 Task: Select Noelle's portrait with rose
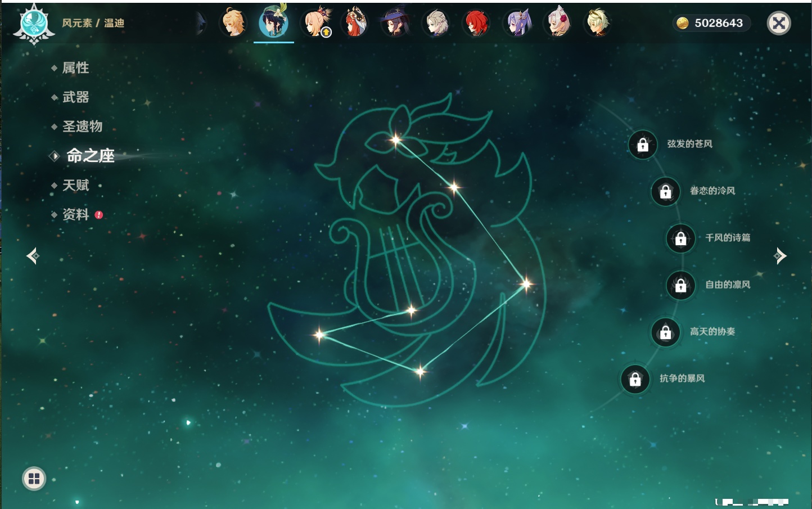tap(558, 23)
